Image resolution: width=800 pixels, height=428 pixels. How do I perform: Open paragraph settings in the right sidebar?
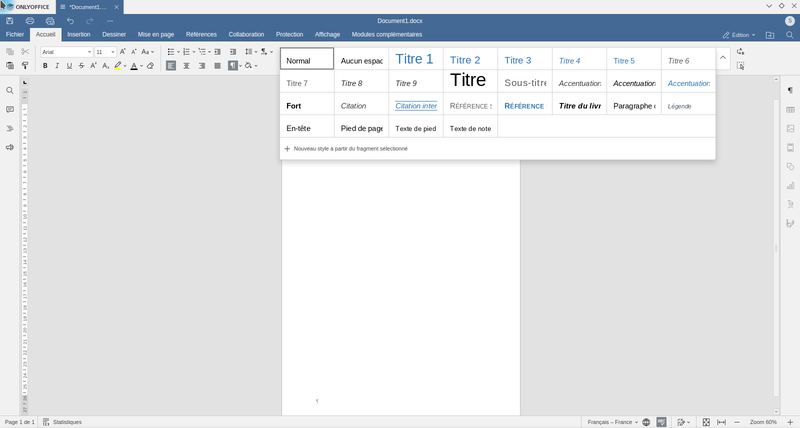pyautogui.click(x=790, y=90)
